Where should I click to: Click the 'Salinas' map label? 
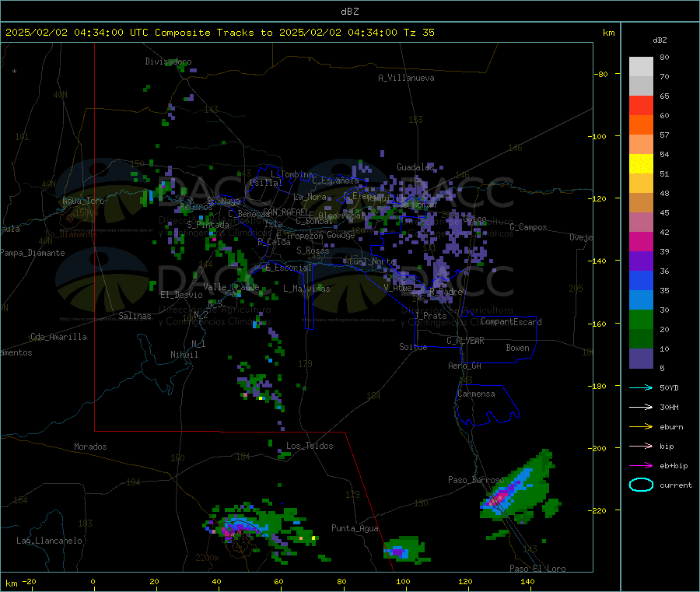[135, 316]
